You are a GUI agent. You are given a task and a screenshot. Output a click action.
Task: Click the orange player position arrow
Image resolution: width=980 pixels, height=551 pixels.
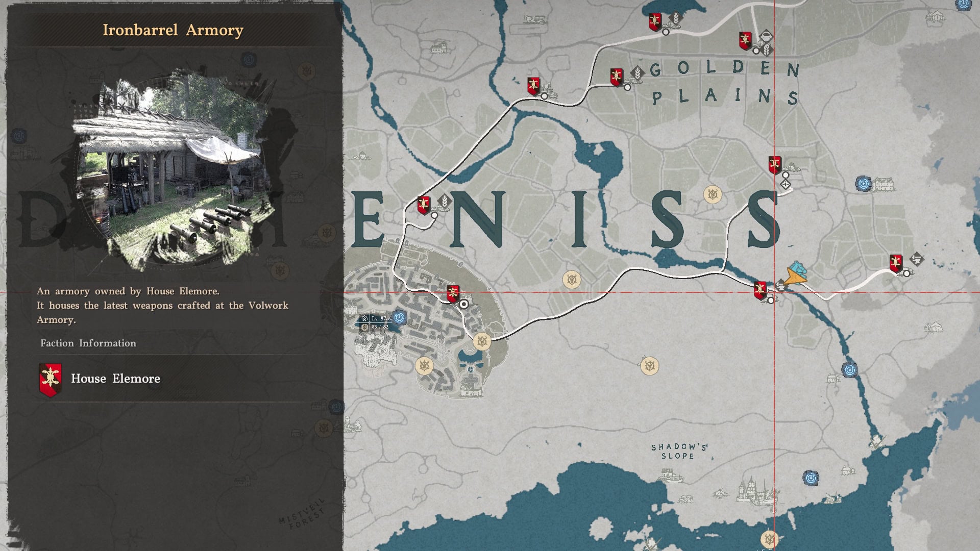click(x=794, y=278)
